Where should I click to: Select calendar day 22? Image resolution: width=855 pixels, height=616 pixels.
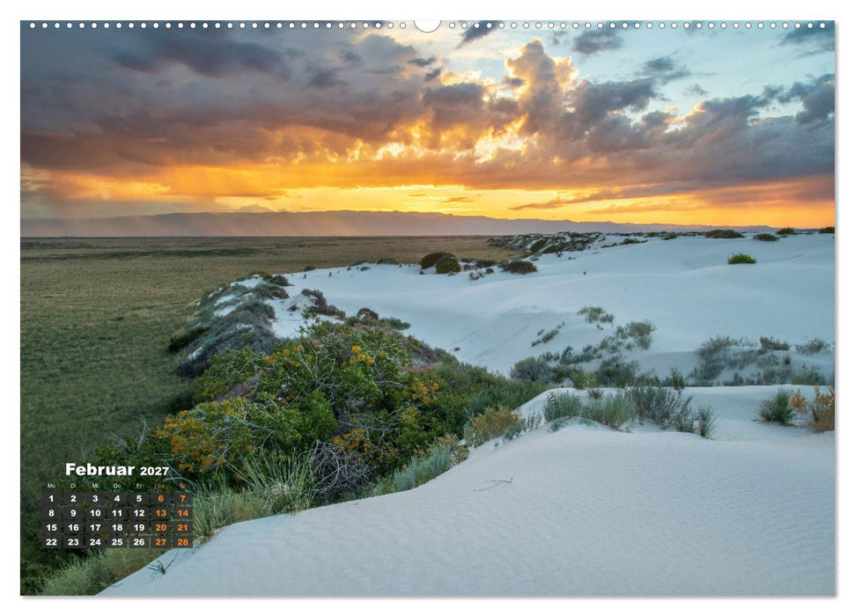(51, 542)
